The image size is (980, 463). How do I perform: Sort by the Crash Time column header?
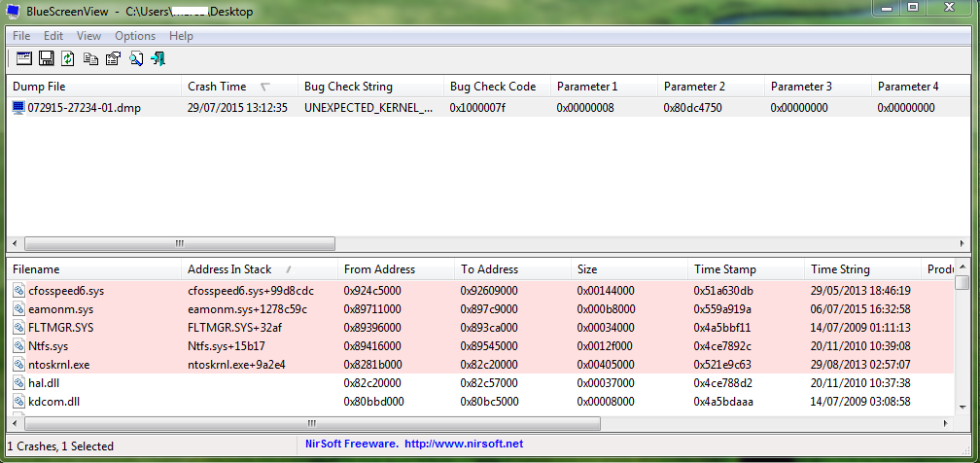coord(239,87)
